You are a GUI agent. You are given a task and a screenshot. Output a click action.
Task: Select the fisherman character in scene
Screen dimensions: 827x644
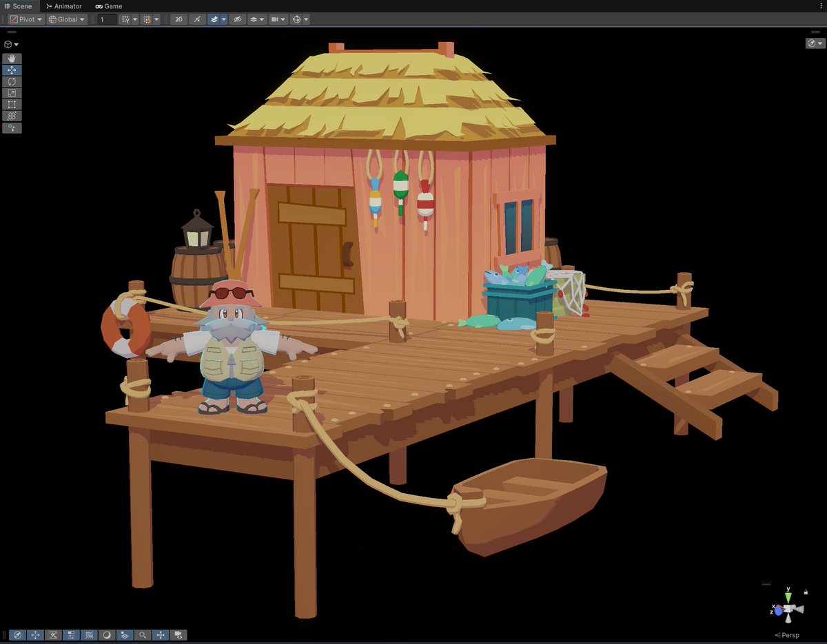[231, 348]
